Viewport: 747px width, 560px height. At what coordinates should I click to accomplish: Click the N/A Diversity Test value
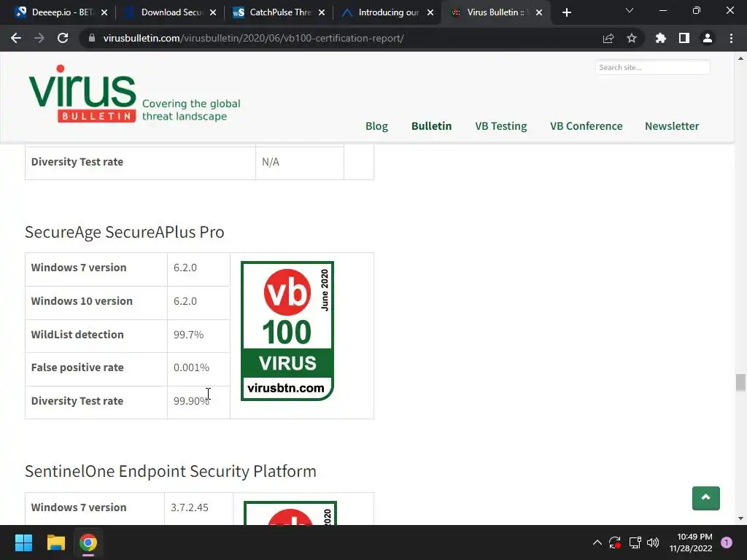pos(271,162)
